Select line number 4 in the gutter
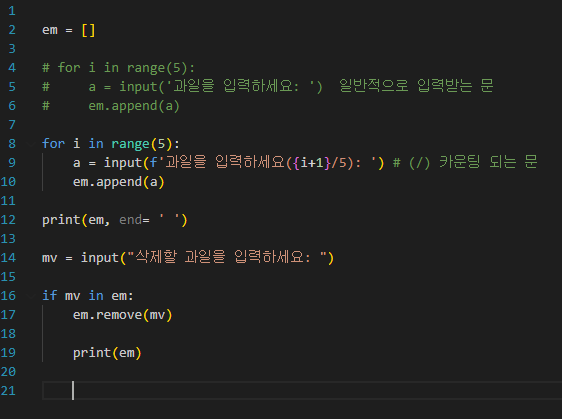Viewport: 562px width, 419px height. [12, 68]
